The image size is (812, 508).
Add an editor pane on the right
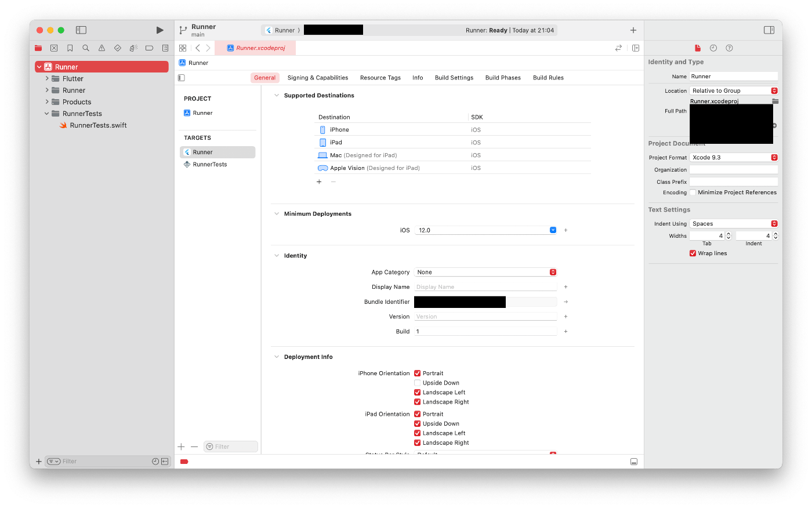pyautogui.click(x=636, y=48)
